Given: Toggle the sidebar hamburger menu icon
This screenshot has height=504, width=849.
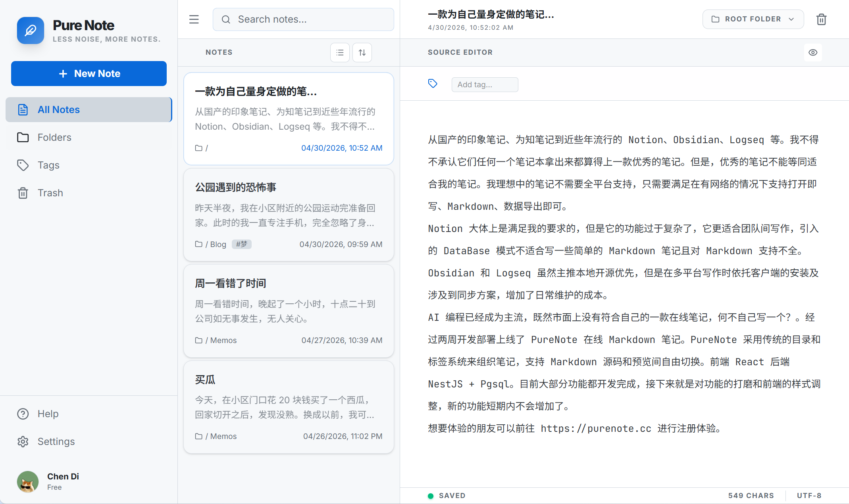Looking at the screenshot, I should [x=194, y=19].
